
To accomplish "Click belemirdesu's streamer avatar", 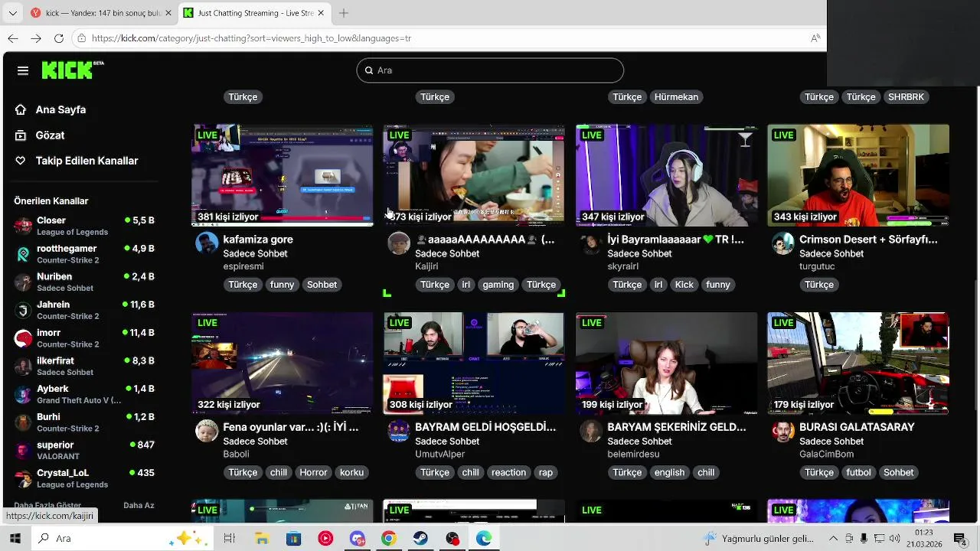I will tap(591, 431).
